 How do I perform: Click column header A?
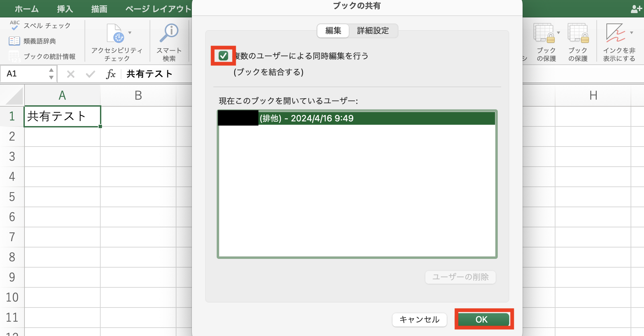[62, 96]
